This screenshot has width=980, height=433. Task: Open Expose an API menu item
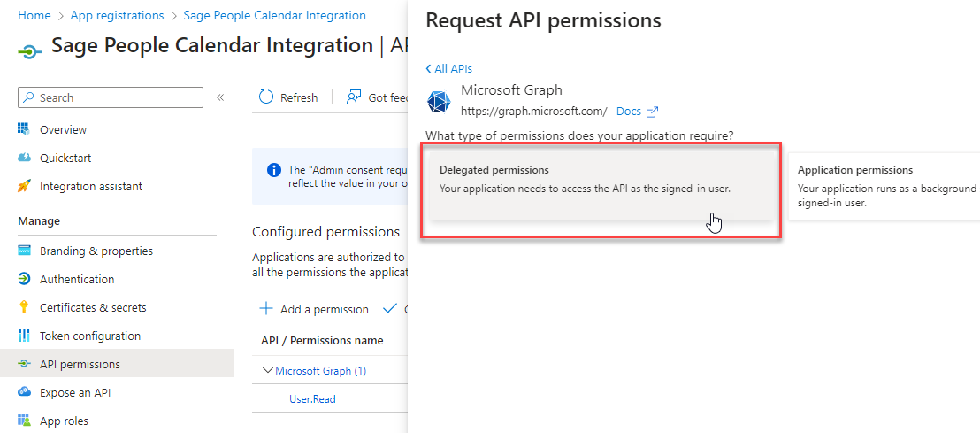point(75,392)
